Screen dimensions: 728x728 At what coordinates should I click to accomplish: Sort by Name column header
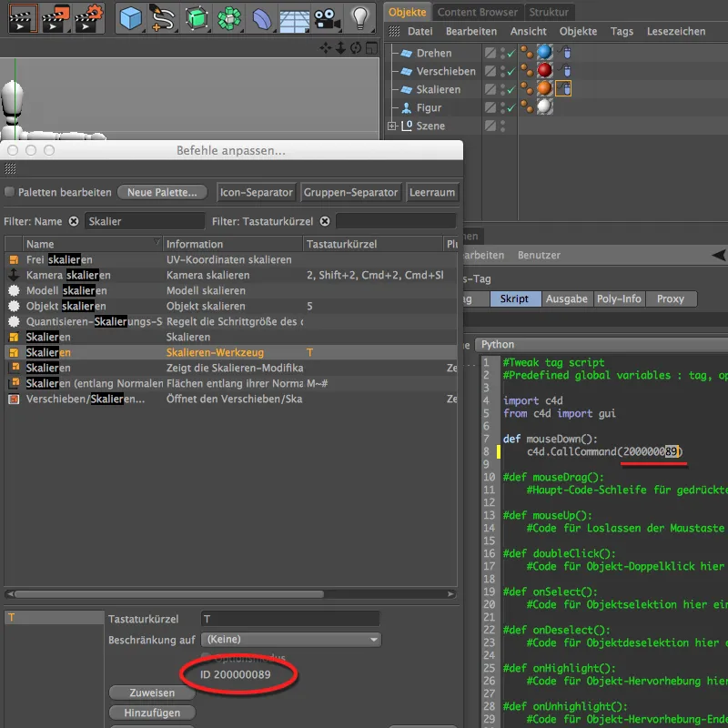[x=93, y=244]
